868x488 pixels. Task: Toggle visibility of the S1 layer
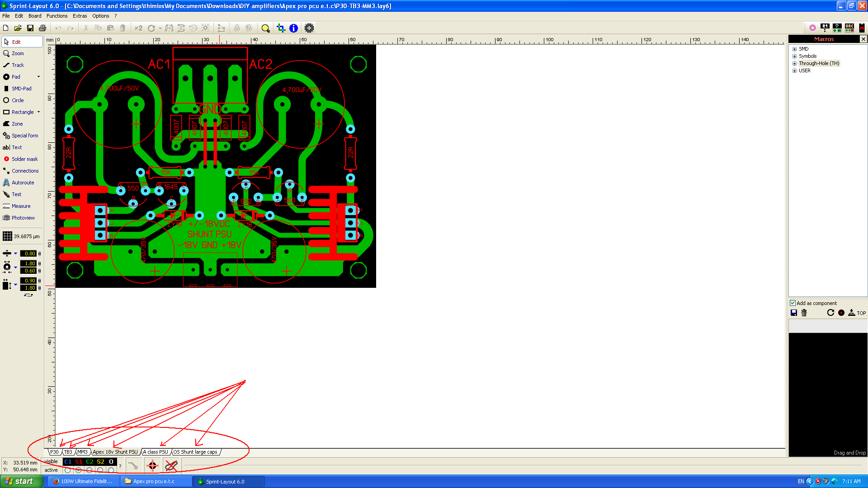tap(79, 462)
